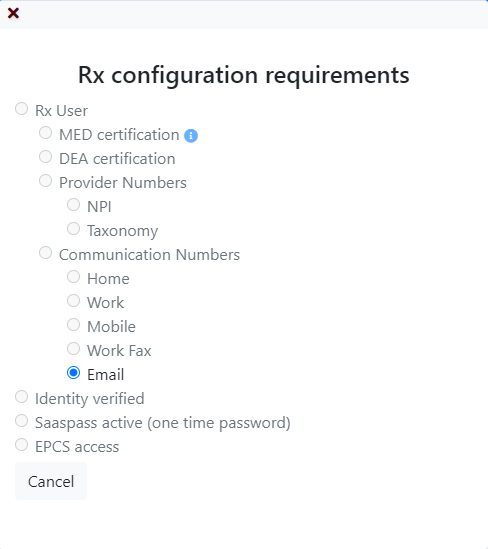Select the MED certification radio button
The width and height of the screenshot is (488, 549).
point(46,133)
